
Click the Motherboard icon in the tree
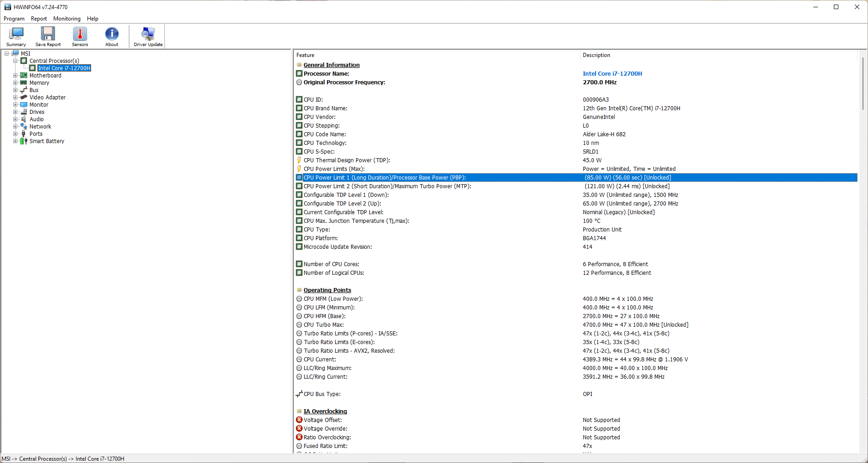click(24, 76)
